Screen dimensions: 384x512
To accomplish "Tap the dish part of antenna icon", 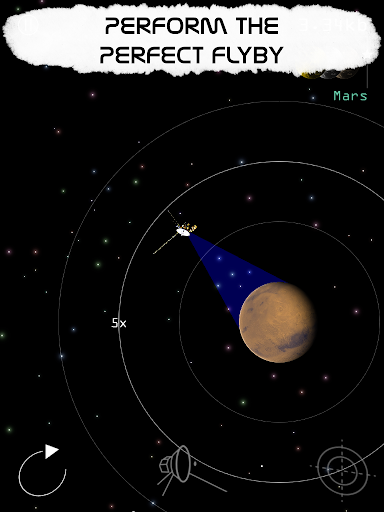I will click(183, 464).
